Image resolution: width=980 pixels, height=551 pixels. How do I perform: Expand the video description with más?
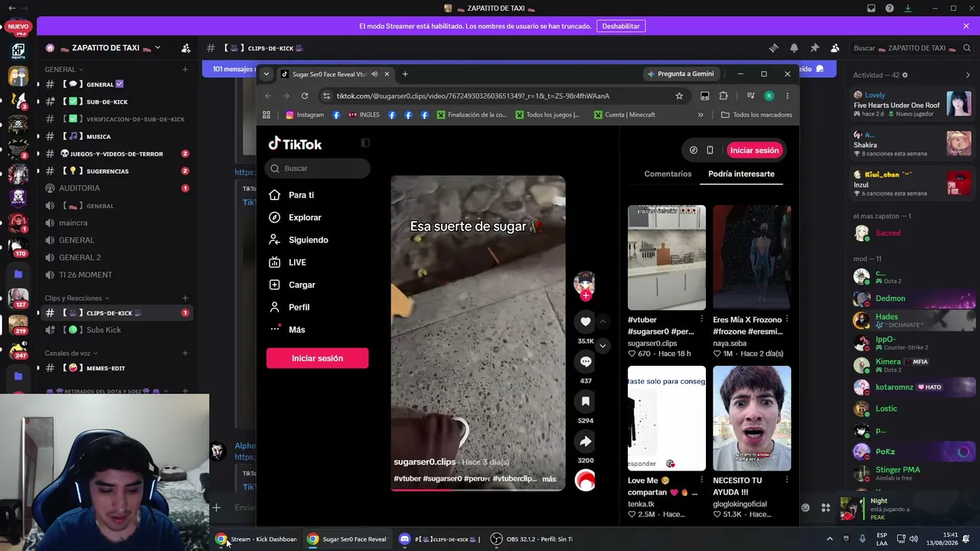tap(549, 479)
